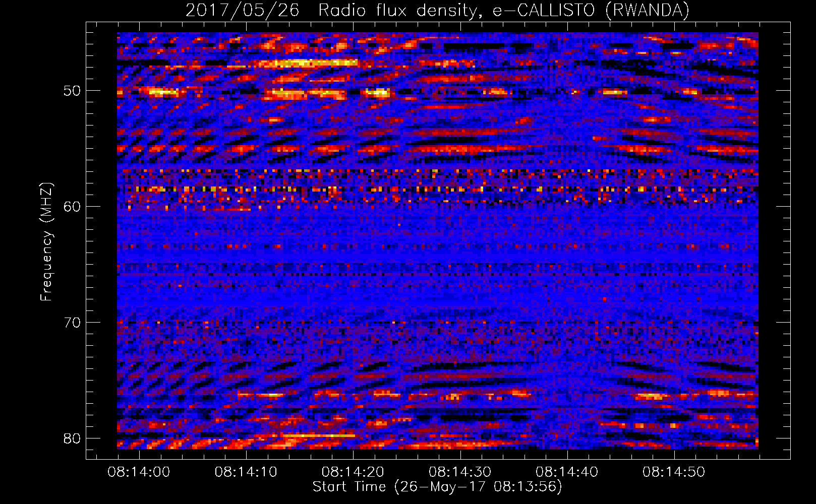Click the 08:14:00 time tick label

[x=139, y=472]
